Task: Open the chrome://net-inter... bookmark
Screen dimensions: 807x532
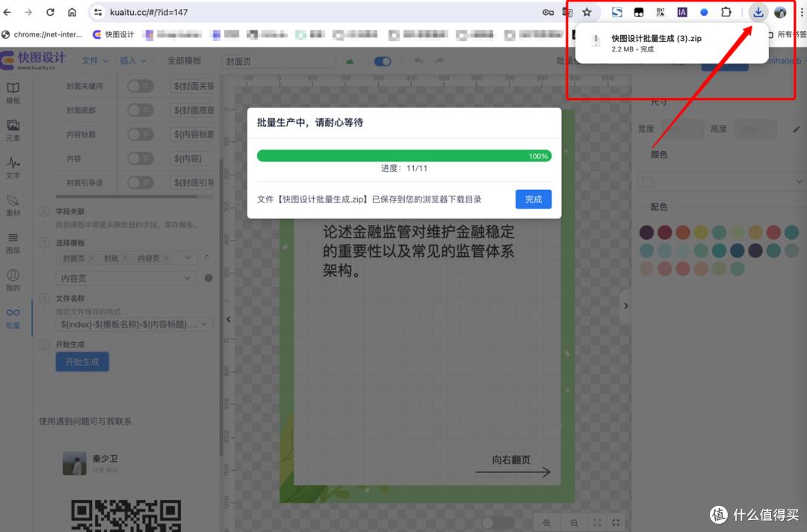Action: 42,34
